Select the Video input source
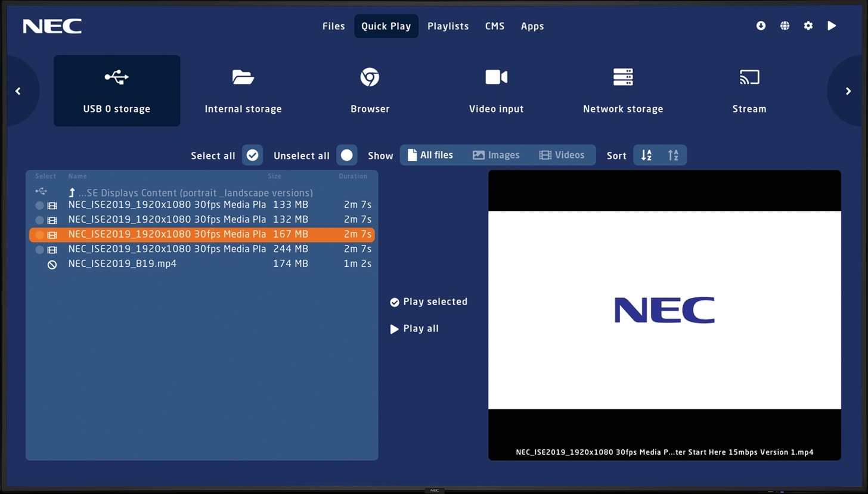This screenshot has height=494, width=868. tap(496, 91)
